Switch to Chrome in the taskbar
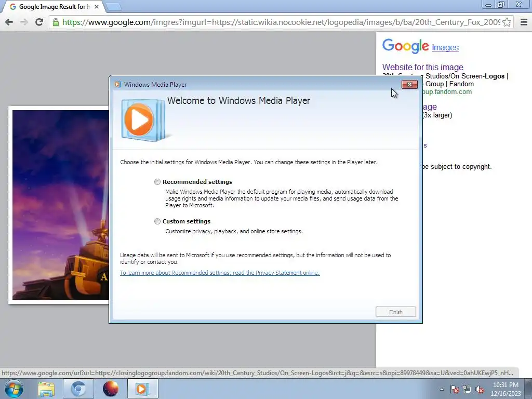Screen dimensions: 532x399 [x=78, y=389]
